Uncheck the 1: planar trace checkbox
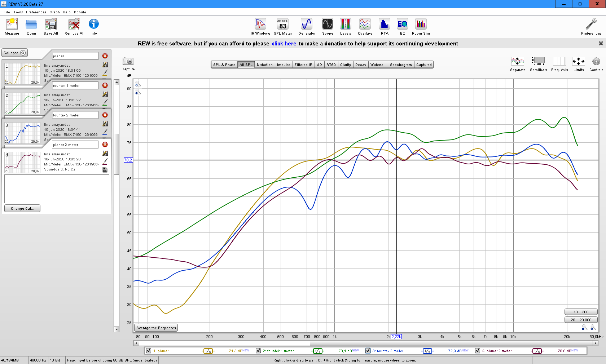 point(148,351)
